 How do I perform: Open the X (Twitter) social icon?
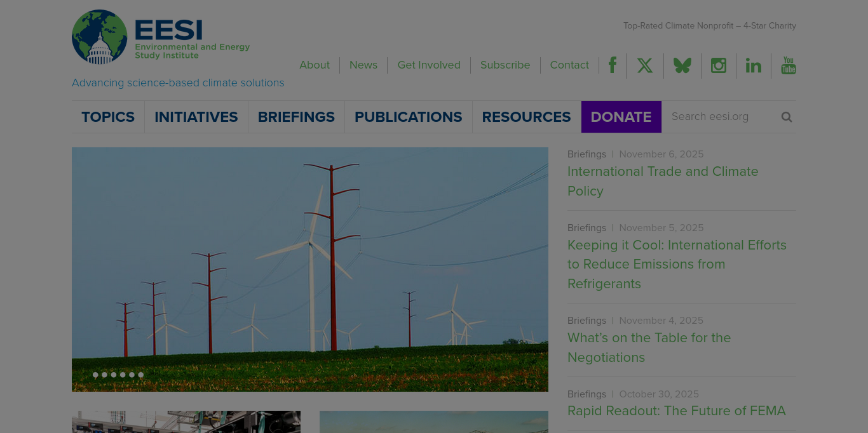pyautogui.click(x=645, y=65)
